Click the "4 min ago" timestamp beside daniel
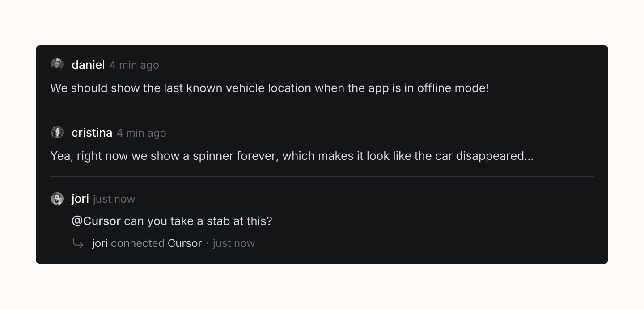Image resolution: width=644 pixels, height=309 pixels. (x=134, y=65)
